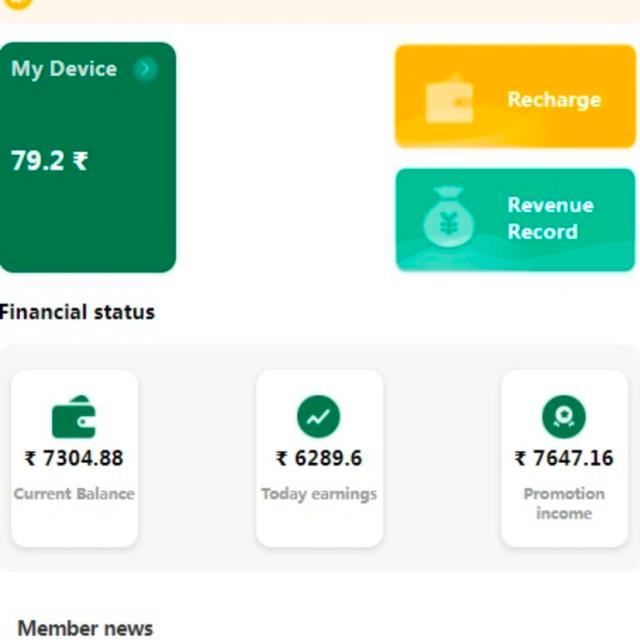
Task: Click the Member news heading
Action: tap(85, 628)
